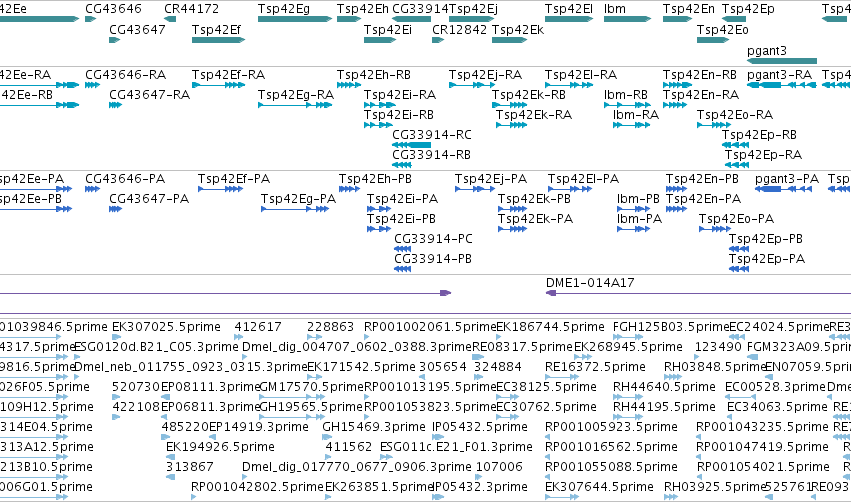Select EST entry 412617
The height and width of the screenshot is (502, 851).
coord(239,337)
